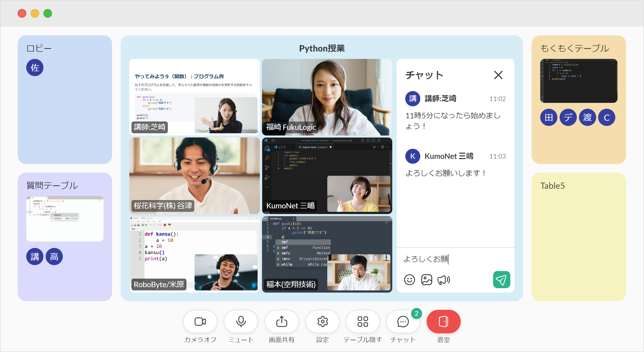Click the 画面共有 screen share icon
The width and height of the screenshot is (644, 352).
[x=281, y=322]
